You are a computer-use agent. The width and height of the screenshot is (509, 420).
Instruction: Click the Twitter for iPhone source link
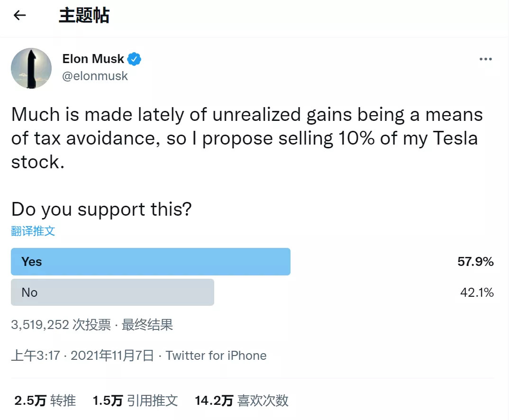[216, 356]
